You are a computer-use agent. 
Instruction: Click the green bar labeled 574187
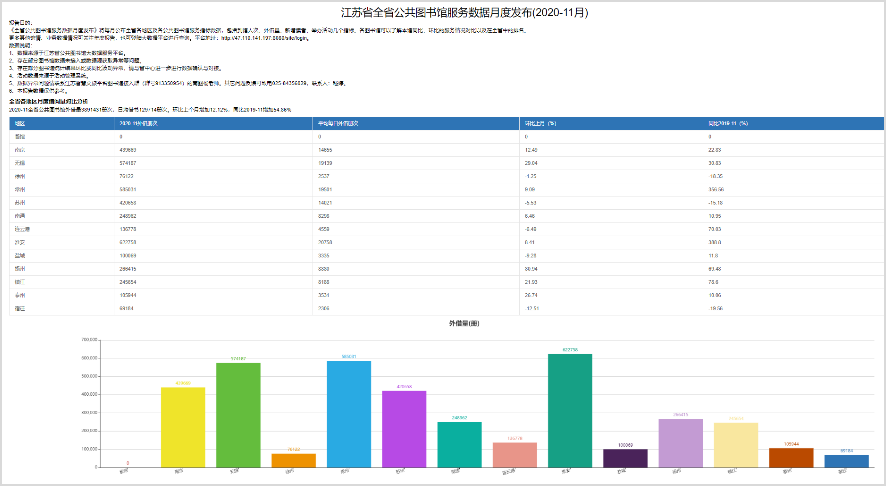click(x=238, y=414)
